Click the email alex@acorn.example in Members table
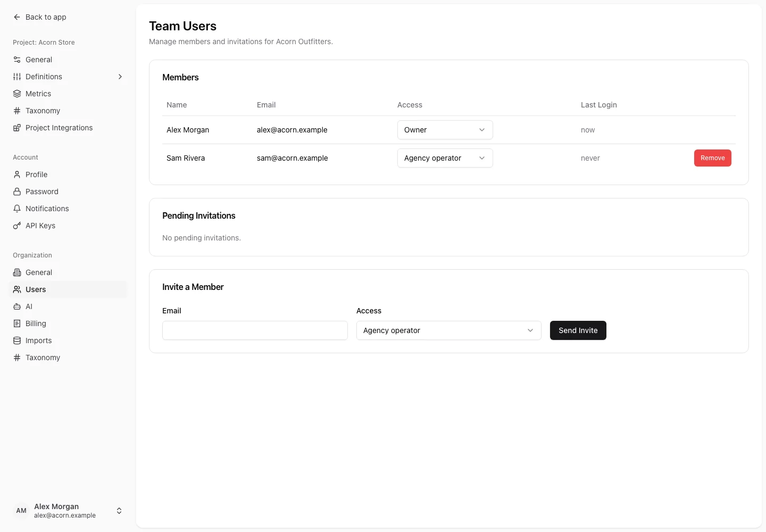766x532 pixels. click(x=292, y=130)
